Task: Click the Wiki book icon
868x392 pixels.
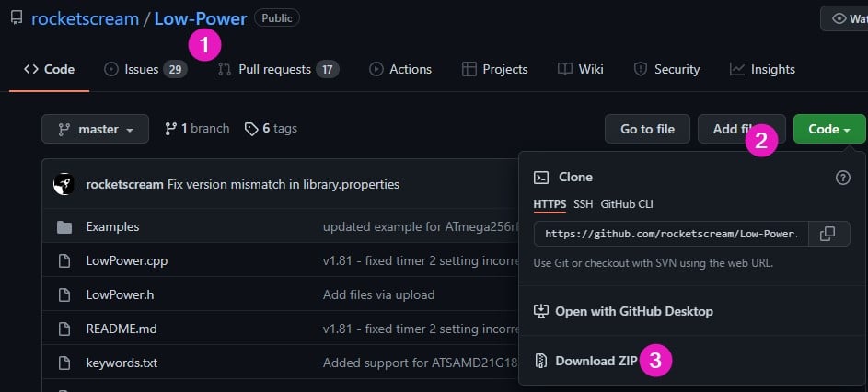Action: point(564,69)
